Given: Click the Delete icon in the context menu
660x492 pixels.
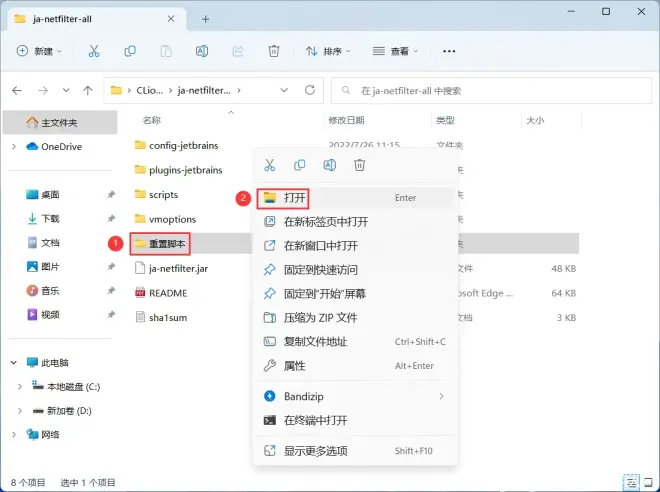Looking at the screenshot, I should click(359, 165).
